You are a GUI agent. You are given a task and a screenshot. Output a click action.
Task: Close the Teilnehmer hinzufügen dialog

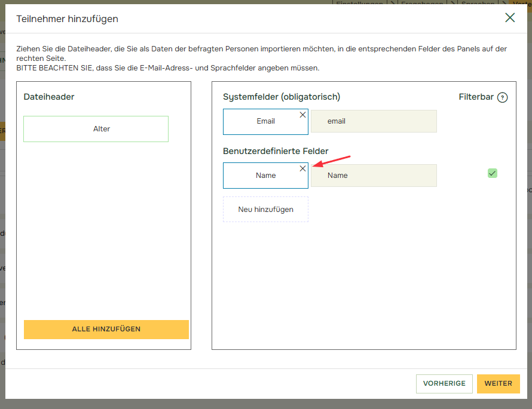[510, 18]
